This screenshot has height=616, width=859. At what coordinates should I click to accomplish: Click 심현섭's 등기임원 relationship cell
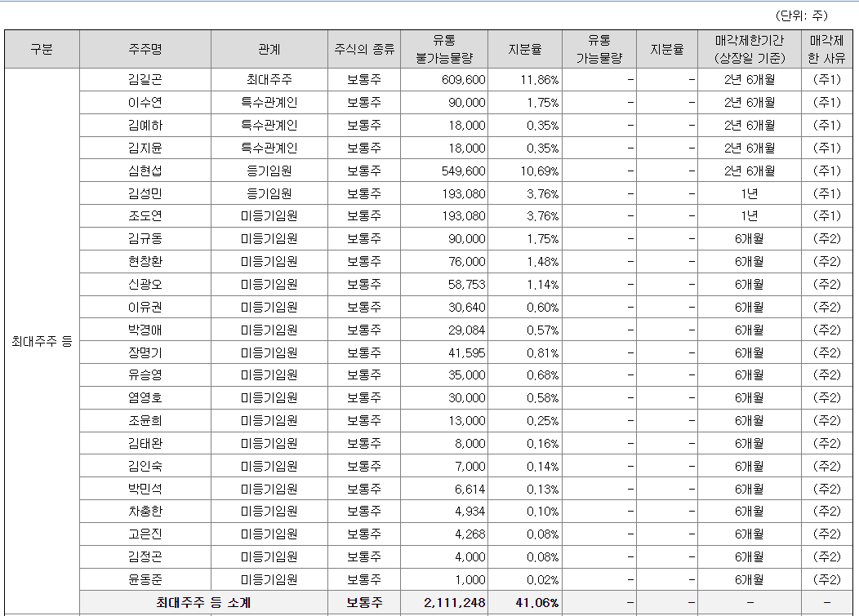pos(269,171)
